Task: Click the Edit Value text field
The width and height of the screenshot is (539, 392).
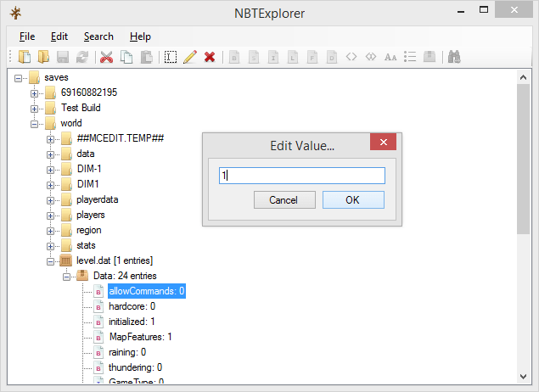Action: coord(302,176)
